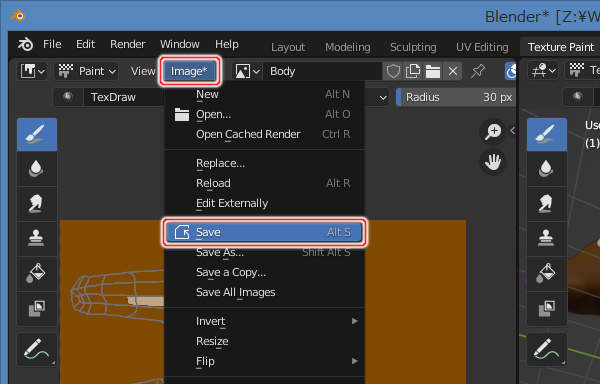The width and height of the screenshot is (600, 384).
Task: Click the Body image name field
Action: (x=323, y=71)
